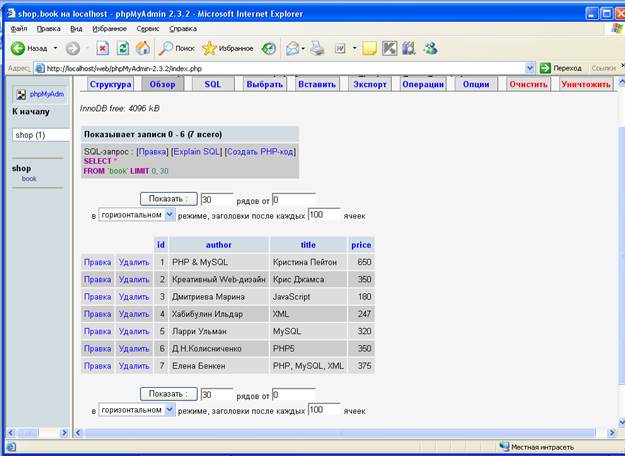The width and height of the screenshot is (625, 456).
Task: Click the Edit with Word icon
Action: 340,48
